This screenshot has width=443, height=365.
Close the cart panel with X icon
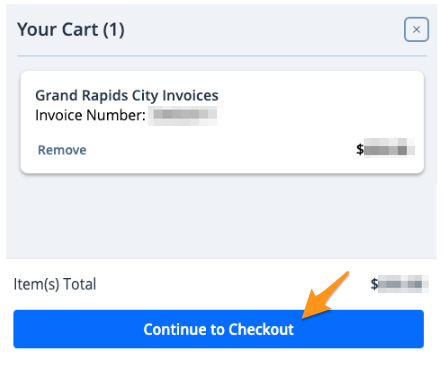point(416,30)
